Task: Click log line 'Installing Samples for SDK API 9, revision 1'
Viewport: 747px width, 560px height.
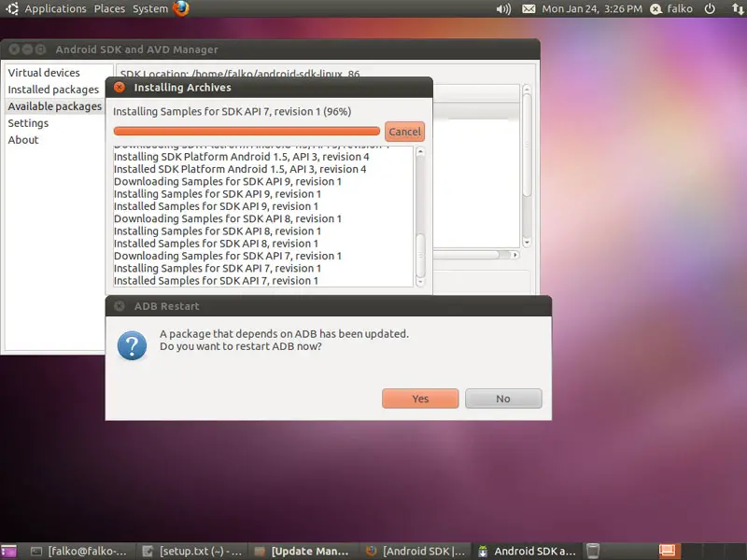Action: (218, 194)
